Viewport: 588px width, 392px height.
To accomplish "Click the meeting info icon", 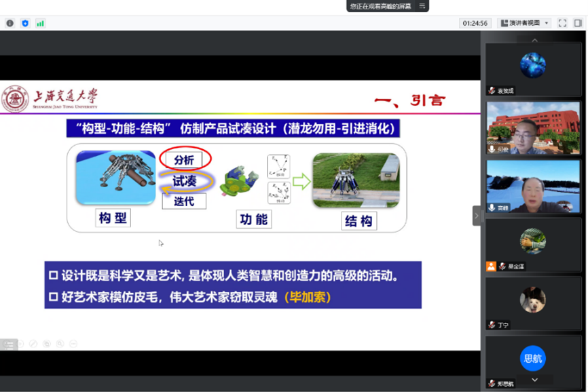I will coord(10,23).
